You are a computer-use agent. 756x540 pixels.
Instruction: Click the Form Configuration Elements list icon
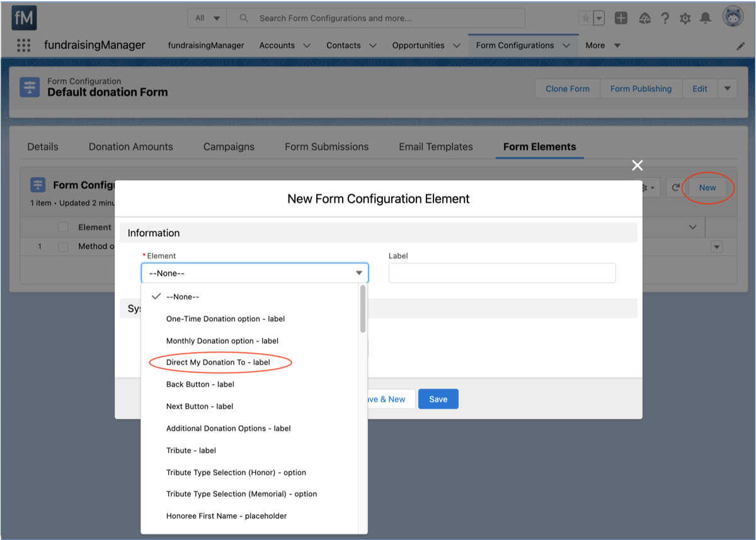38,185
